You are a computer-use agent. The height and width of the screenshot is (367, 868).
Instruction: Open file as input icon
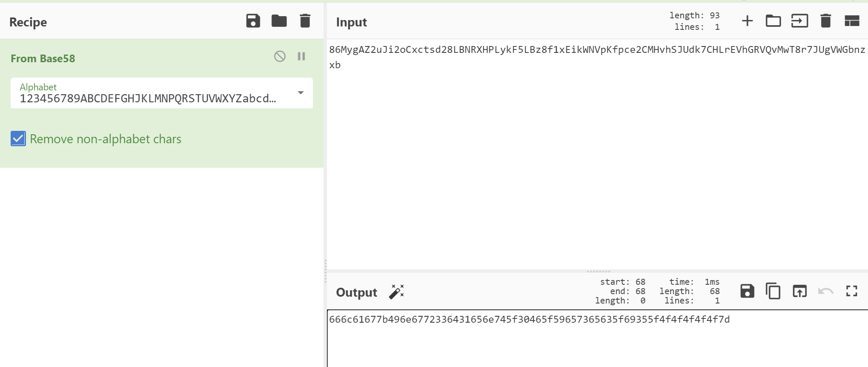(799, 21)
